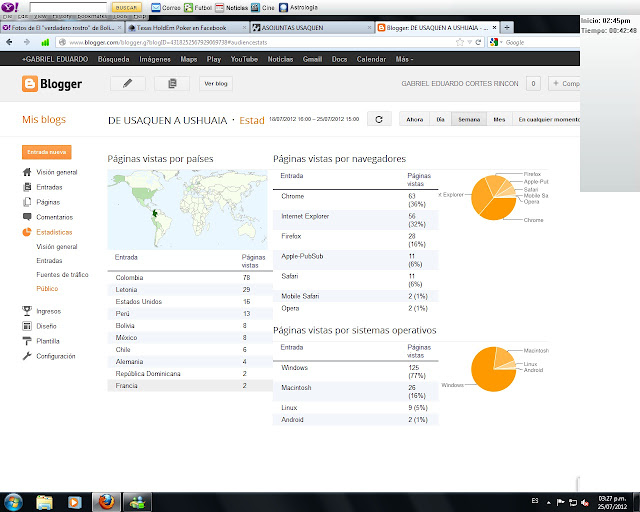
Task: Click Firefox icon in taskbar
Action: pos(106,502)
